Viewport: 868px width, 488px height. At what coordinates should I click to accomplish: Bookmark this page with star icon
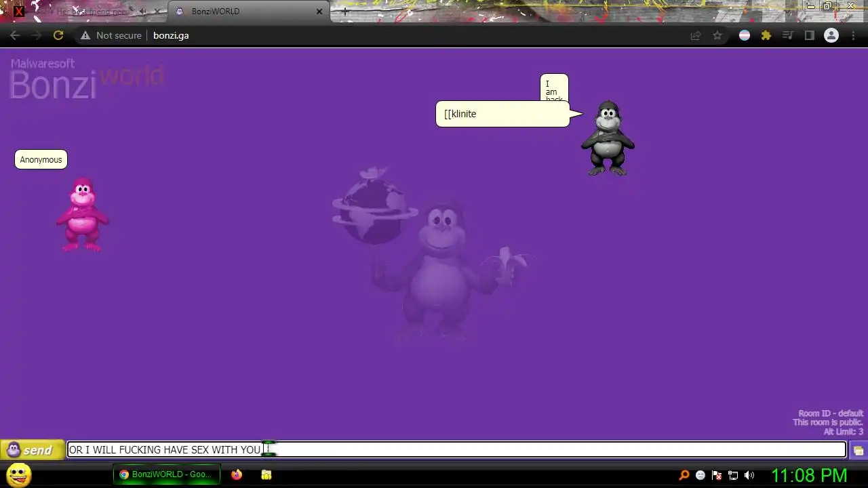[x=717, y=35]
